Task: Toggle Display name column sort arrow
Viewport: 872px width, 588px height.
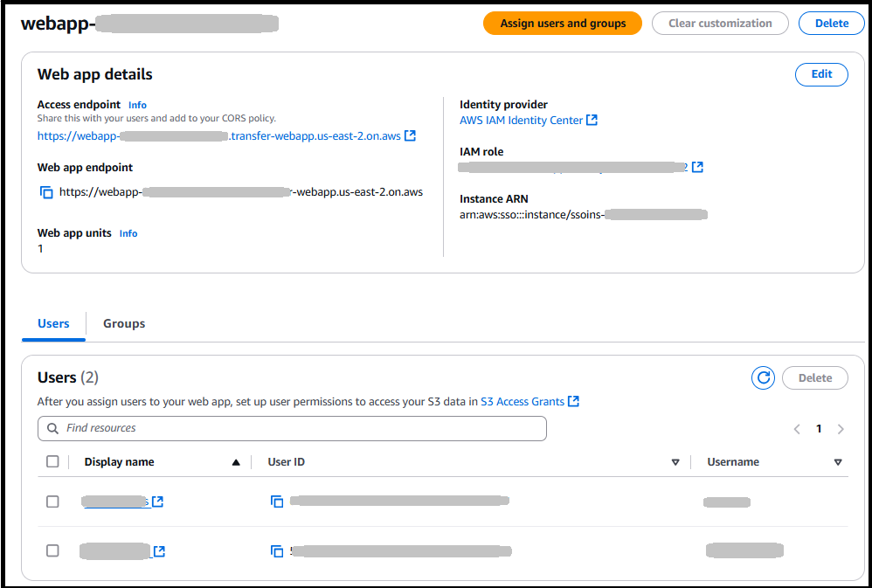Action: pyautogui.click(x=236, y=461)
